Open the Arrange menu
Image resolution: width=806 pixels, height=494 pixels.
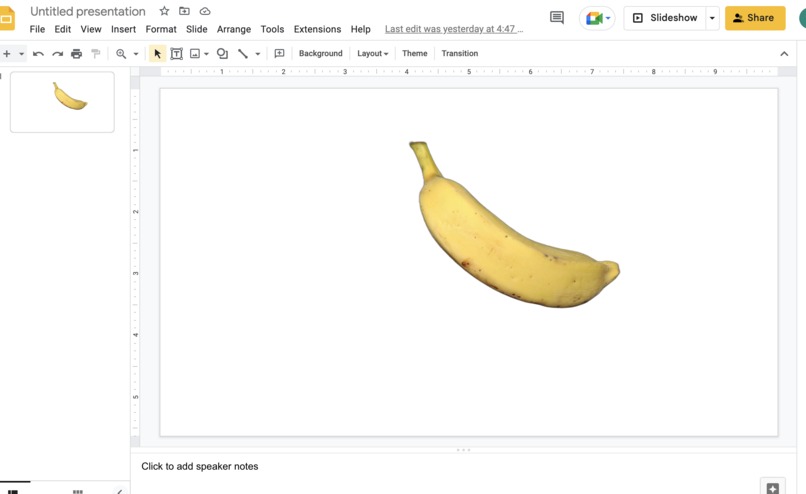pos(234,29)
